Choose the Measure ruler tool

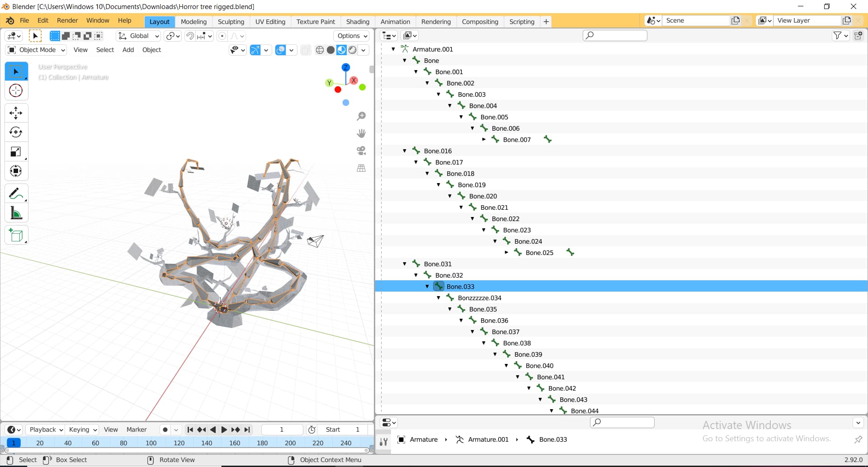16,213
